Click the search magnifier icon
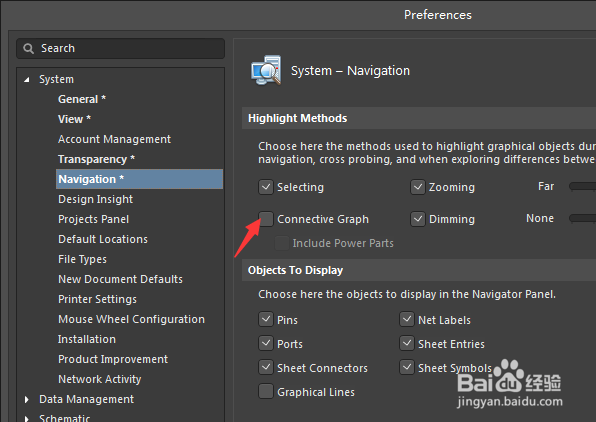The height and width of the screenshot is (422, 596). pos(29,49)
